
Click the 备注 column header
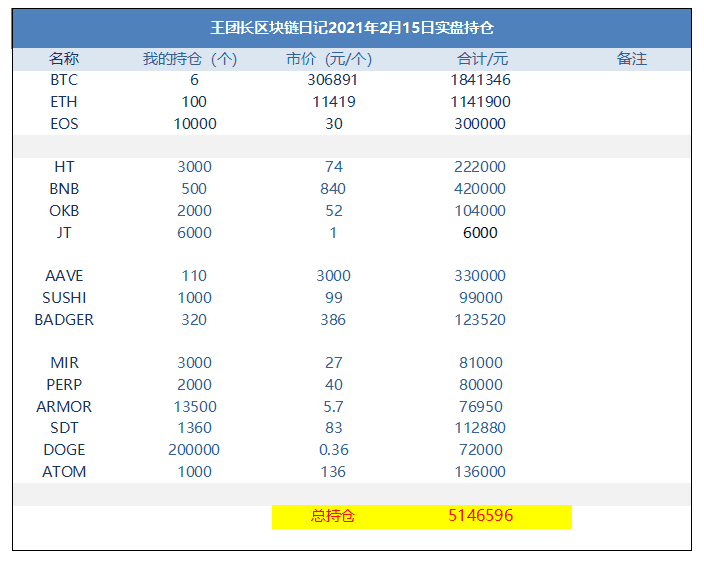(x=632, y=59)
